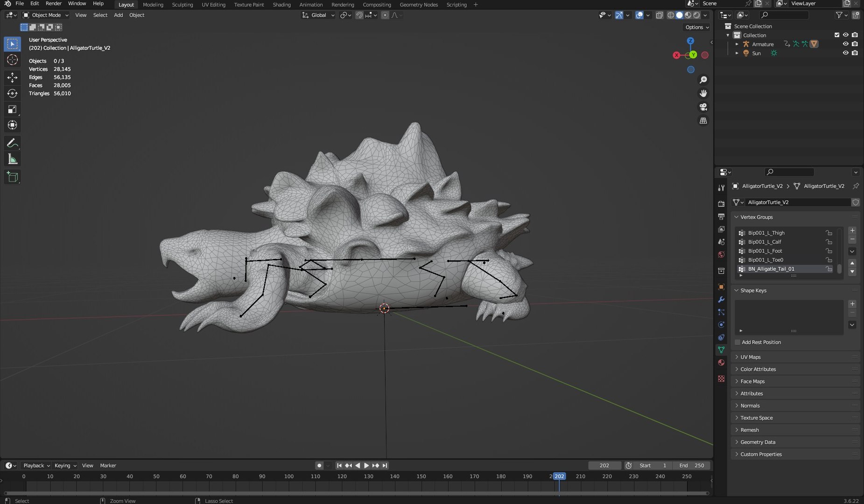Play animation forward
864x504 pixels.
(366, 465)
